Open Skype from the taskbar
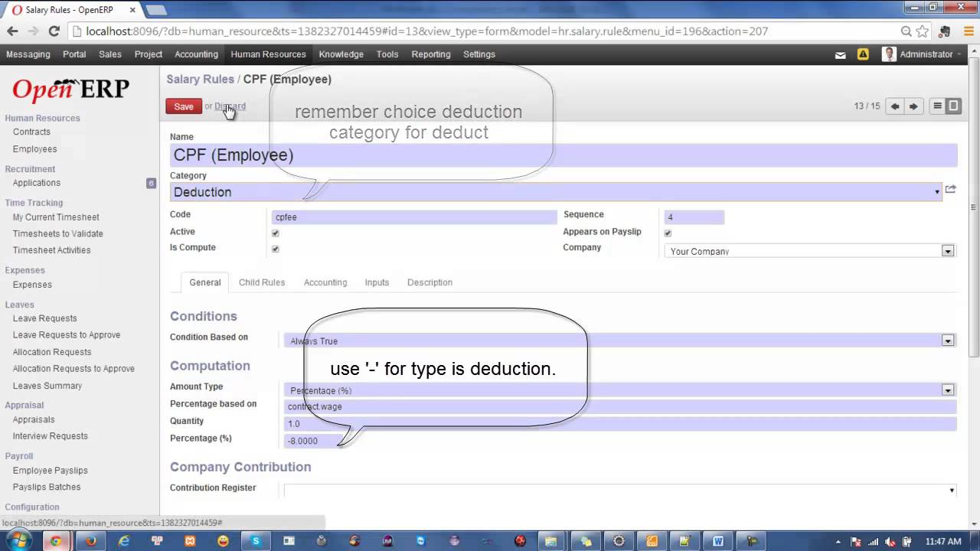The width and height of the screenshot is (980, 551). [x=256, y=540]
